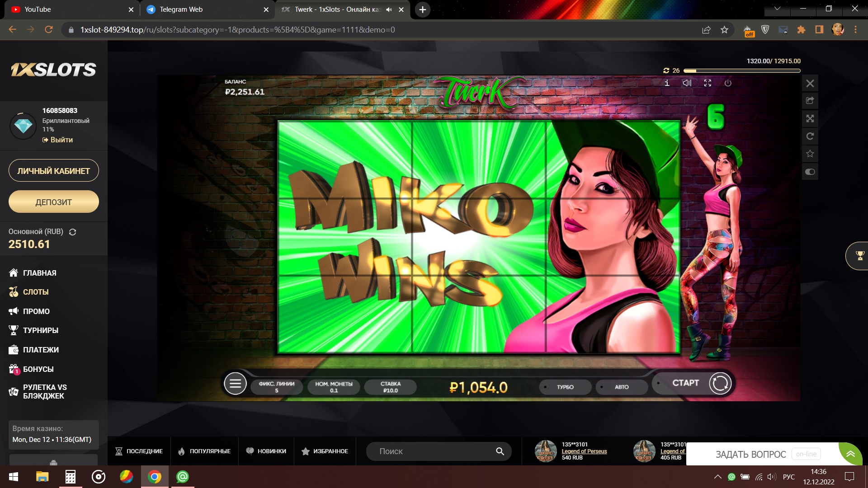Image resolution: width=868 pixels, height=488 pixels.
Task: Click the share game icon
Action: click(x=810, y=101)
